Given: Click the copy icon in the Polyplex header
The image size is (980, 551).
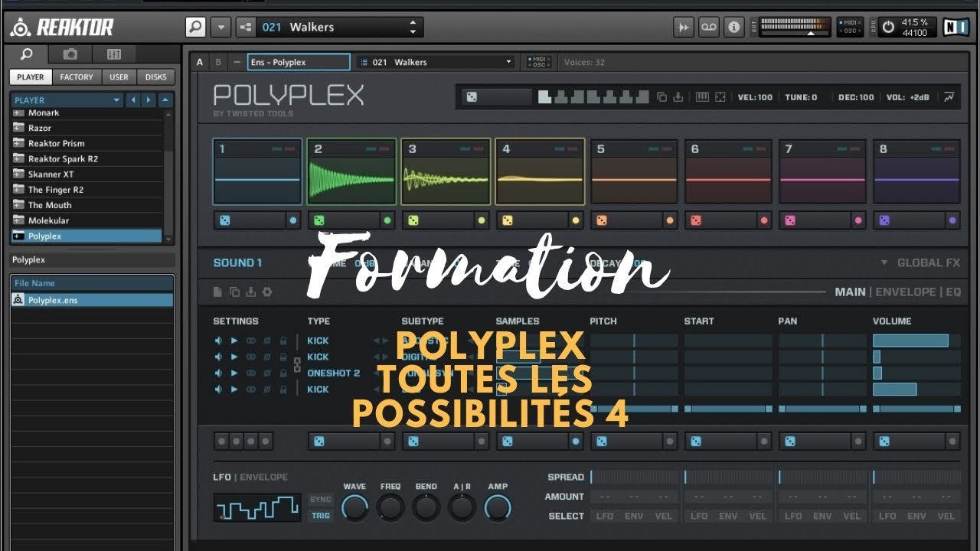Looking at the screenshot, I should click(661, 97).
